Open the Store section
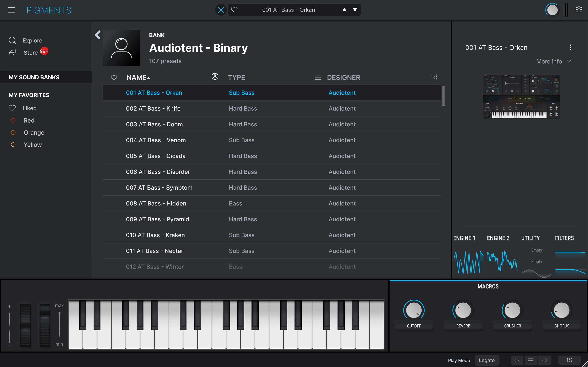This screenshot has width=588, height=367. coord(30,53)
